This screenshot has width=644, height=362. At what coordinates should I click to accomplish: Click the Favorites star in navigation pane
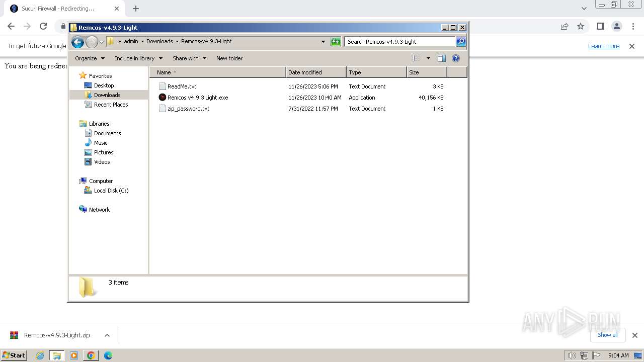coord(83,75)
